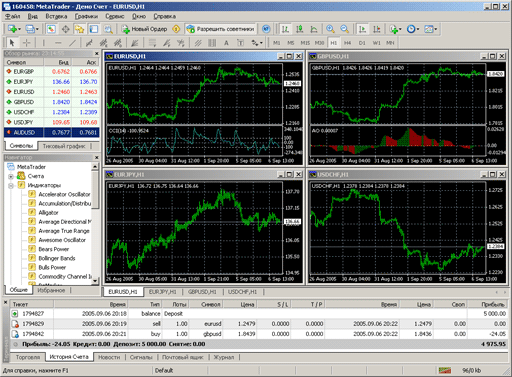Open the Profiles dropdown arrow

37,29
